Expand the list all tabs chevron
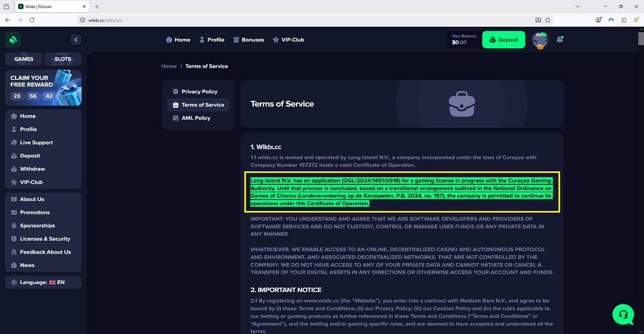 pyautogui.click(x=577, y=6)
